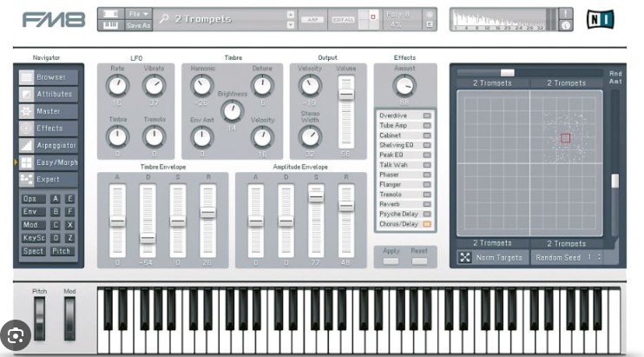Viewport: 644px width, 357px height.
Task: Enable the Talk Wah effect
Action: (x=427, y=165)
